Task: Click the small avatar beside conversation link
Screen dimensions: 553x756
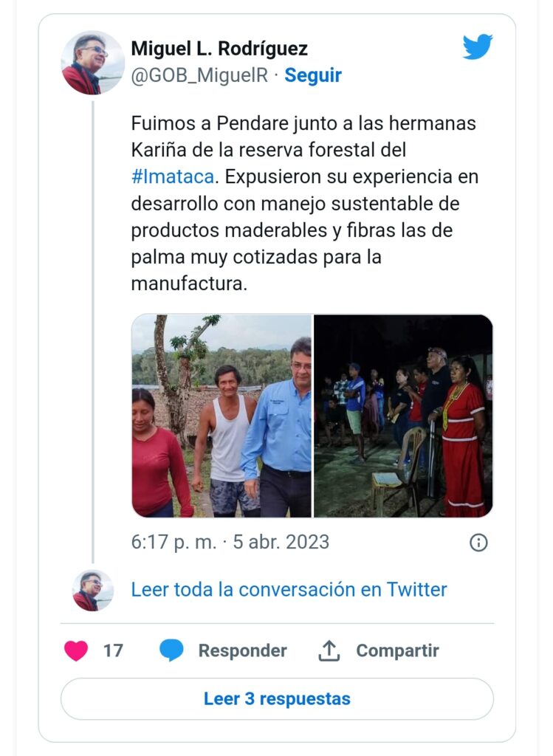Action: click(93, 590)
